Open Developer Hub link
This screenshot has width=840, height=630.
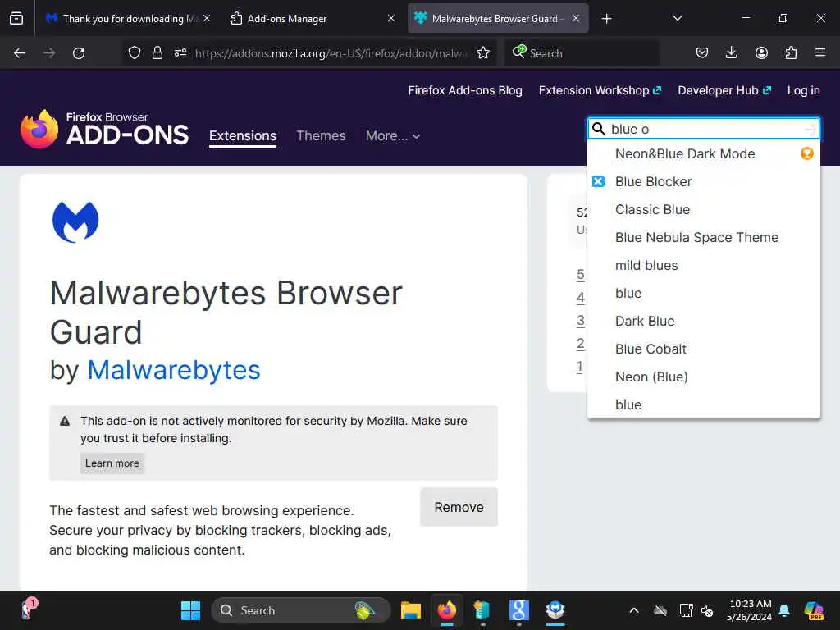click(724, 90)
